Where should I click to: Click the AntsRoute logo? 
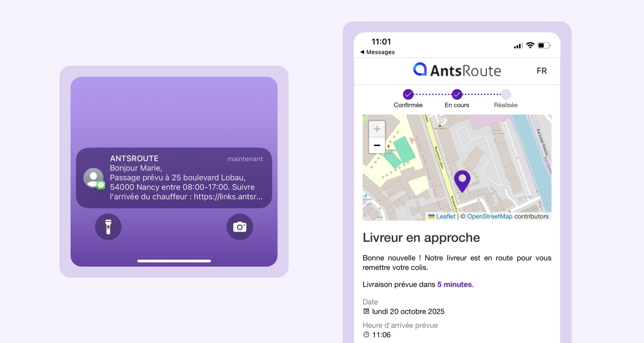point(457,70)
